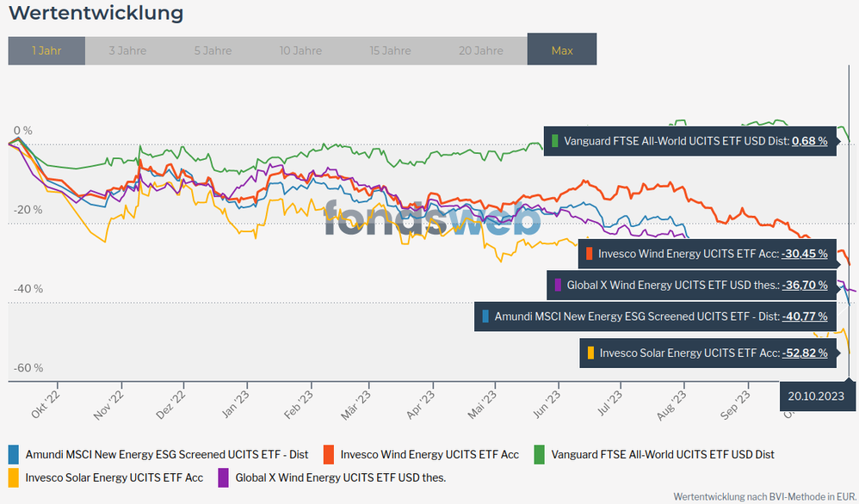Select the 1 Jahr time range tab
Screen dimensions: 859x504
(x=46, y=51)
